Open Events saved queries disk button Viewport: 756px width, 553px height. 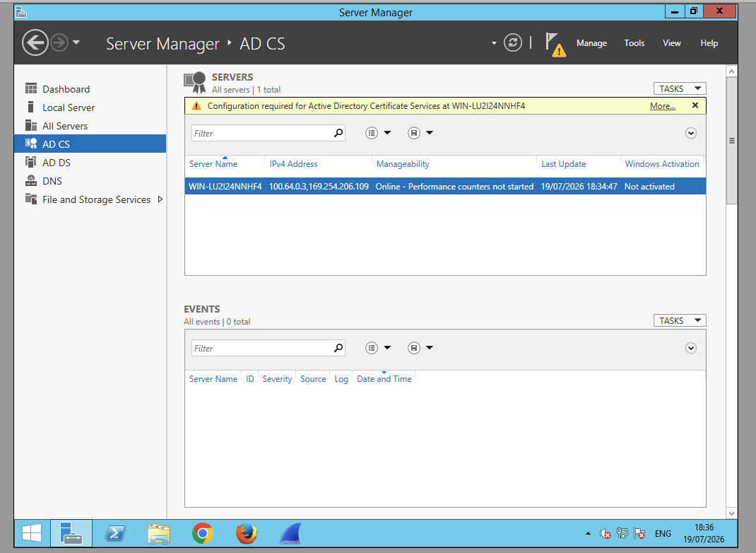(x=413, y=348)
